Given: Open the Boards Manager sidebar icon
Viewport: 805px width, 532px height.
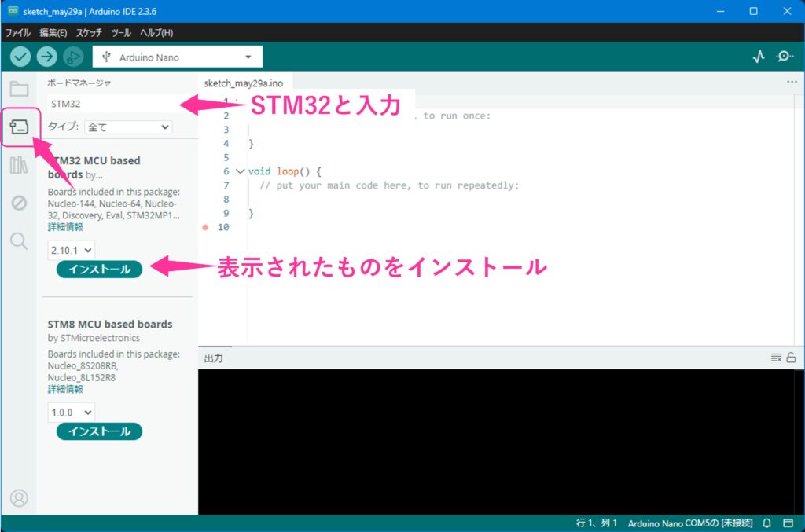Looking at the screenshot, I should click(x=19, y=127).
